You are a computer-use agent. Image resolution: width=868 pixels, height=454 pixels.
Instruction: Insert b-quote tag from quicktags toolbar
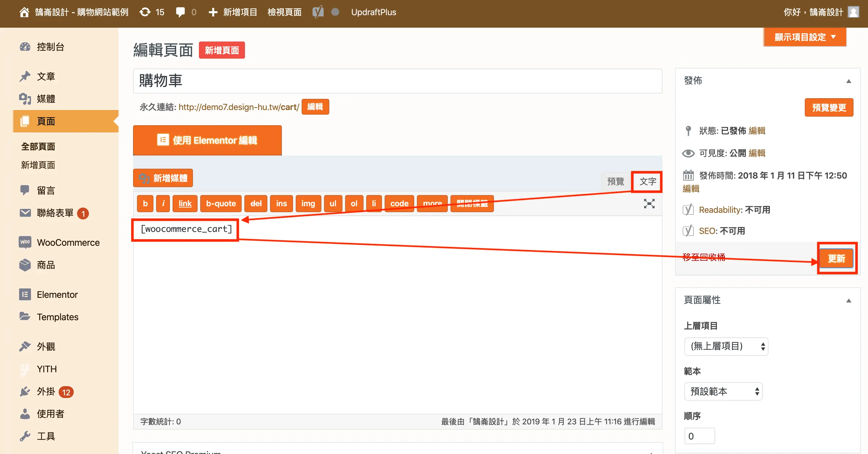pyautogui.click(x=221, y=204)
